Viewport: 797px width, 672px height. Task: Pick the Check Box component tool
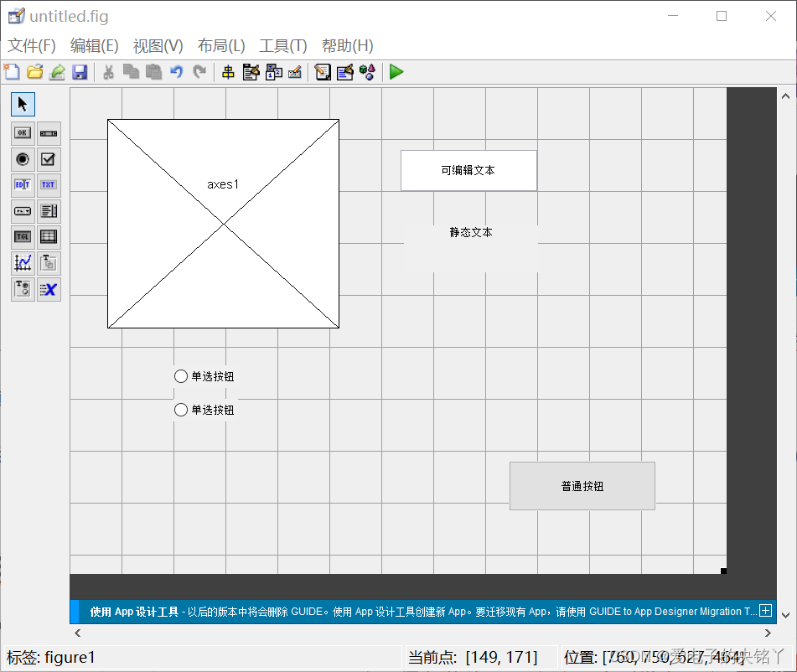(49, 159)
